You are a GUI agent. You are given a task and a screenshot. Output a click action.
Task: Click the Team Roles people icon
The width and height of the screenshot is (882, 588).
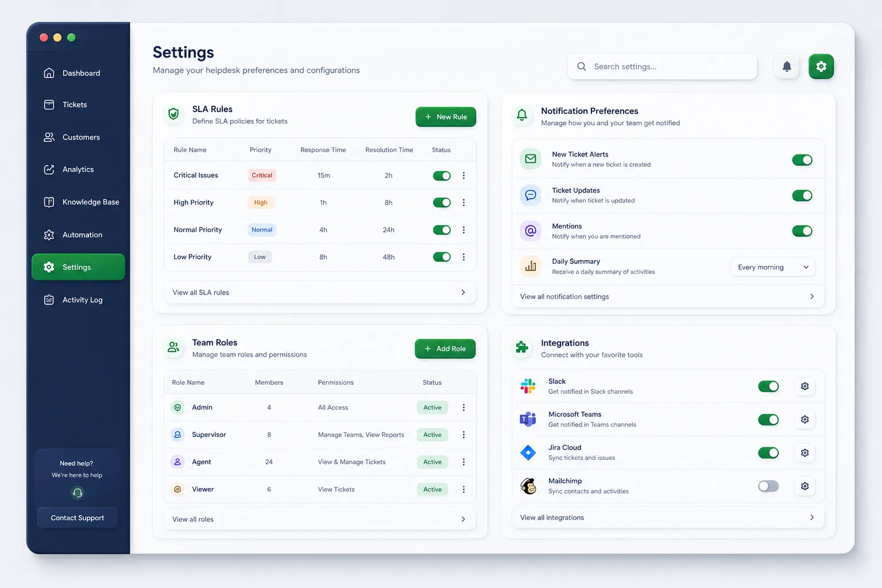[173, 347]
